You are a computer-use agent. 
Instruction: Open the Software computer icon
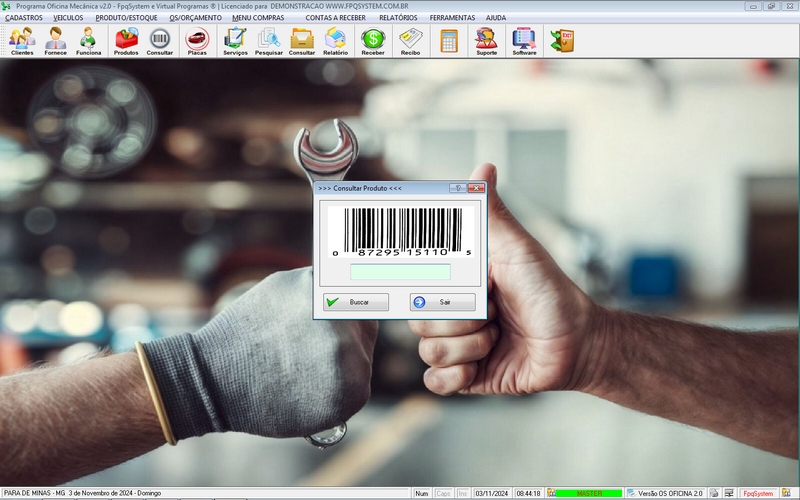click(x=524, y=41)
